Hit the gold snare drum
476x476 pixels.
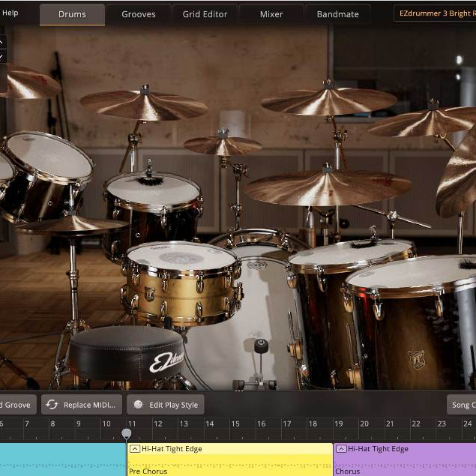point(181,259)
